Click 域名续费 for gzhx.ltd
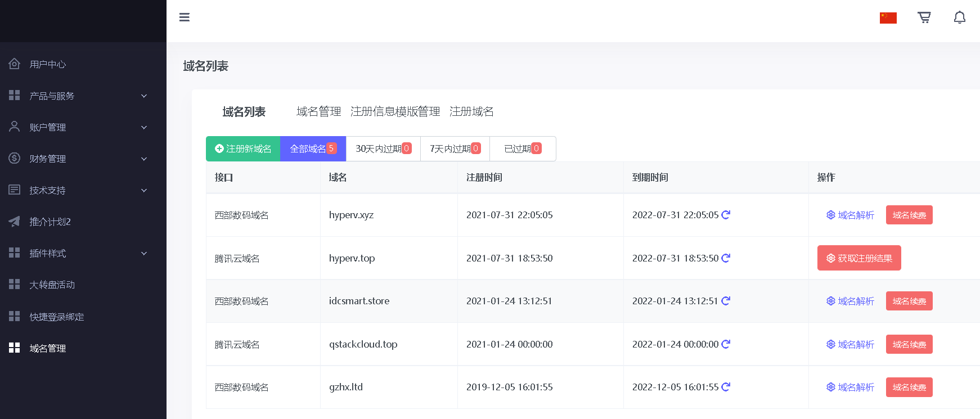This screenshot has height=419, width=980. coord(909,387)
